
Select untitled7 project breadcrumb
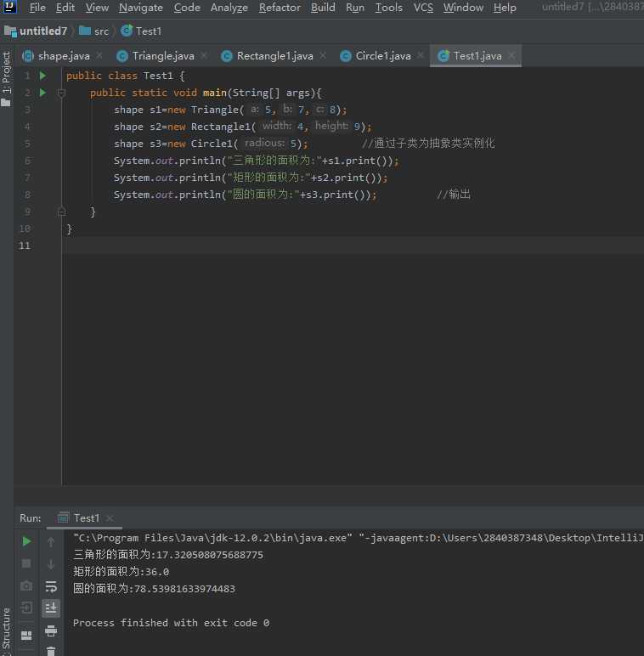click(36, 31)
